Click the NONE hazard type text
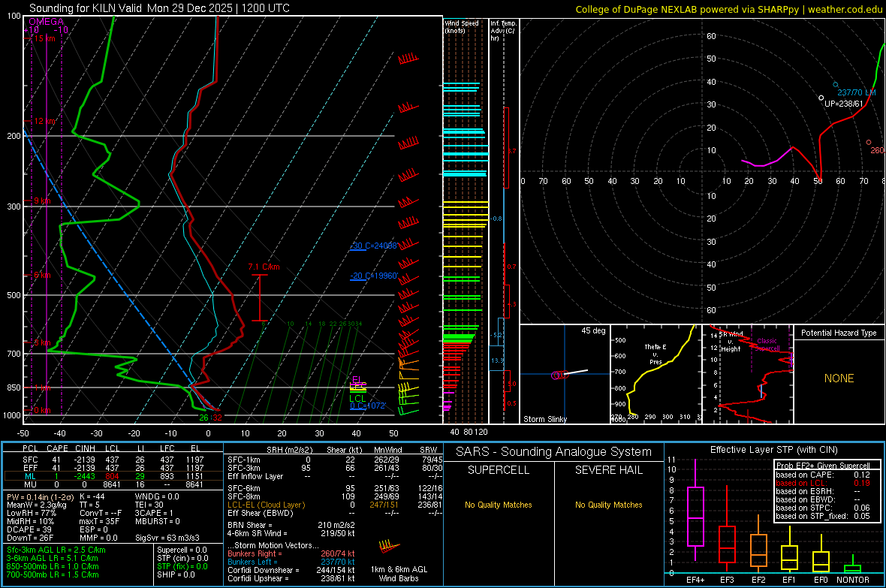The width and height of the screenshot is (886, 588). point(839,378)
